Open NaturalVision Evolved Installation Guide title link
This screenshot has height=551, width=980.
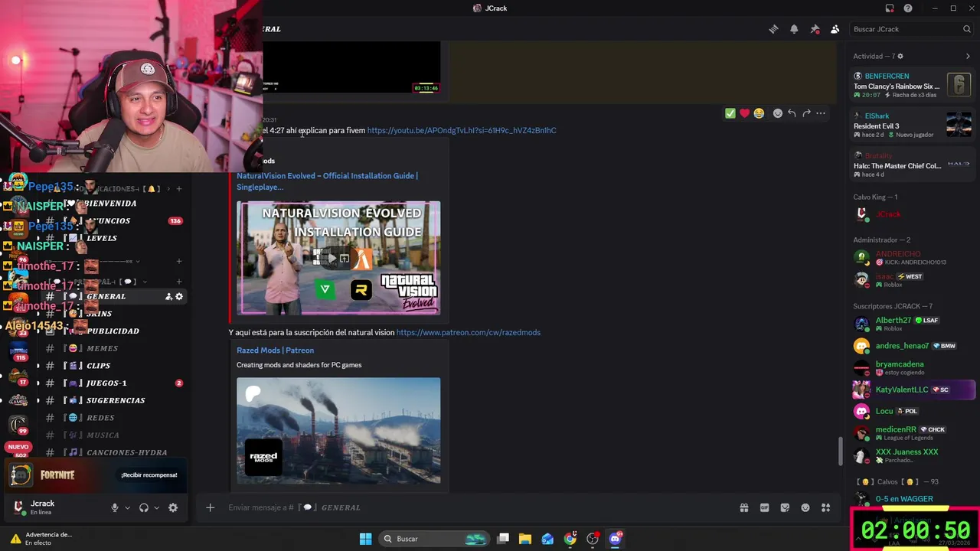tap(327, 181)
